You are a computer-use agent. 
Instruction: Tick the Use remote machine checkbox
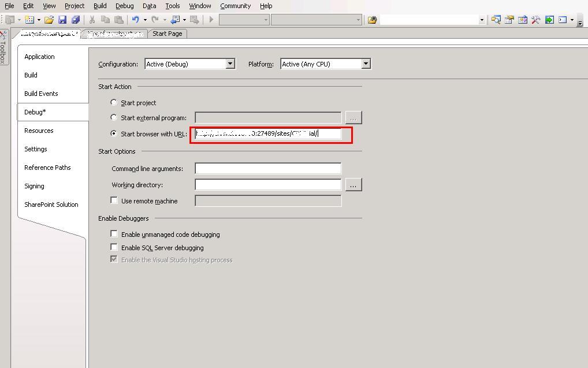click(x=114, y=200)
